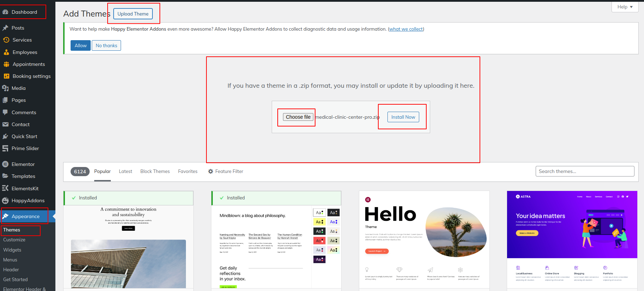This screenshot has width=644, height=291.
Task: Click the Search themes input field
Action: point(585,171)
